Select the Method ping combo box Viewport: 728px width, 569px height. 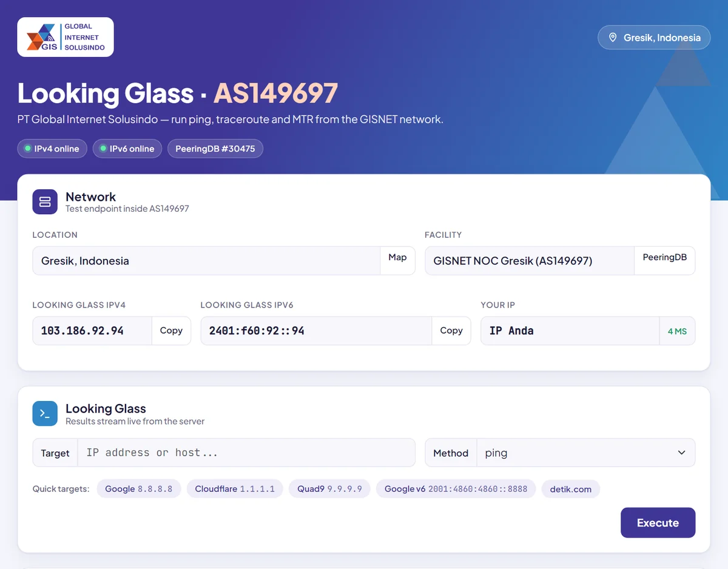point(586,453)
